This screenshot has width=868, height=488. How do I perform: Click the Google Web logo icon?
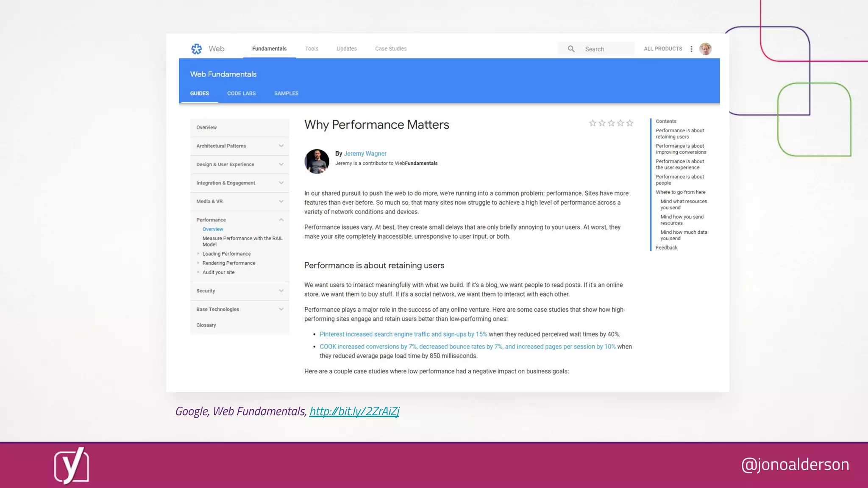click(196, 49)
